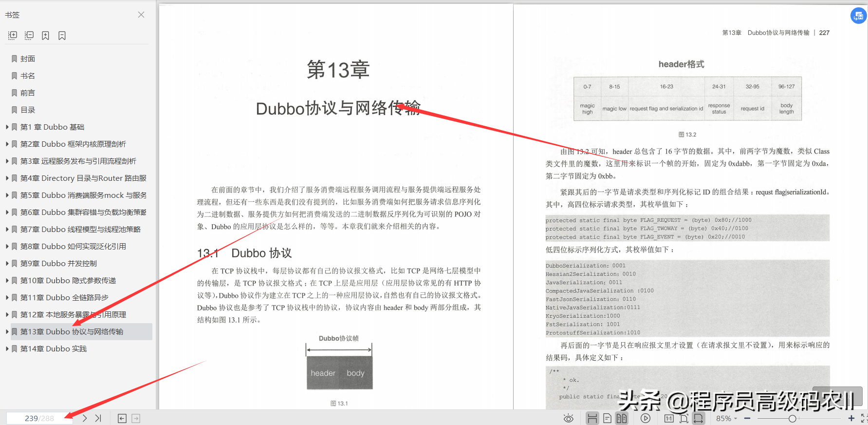Jump to 第6章 Dubbo 集群容错与负载均衡策略
The image size is (868, 425).
coord(83,212)
